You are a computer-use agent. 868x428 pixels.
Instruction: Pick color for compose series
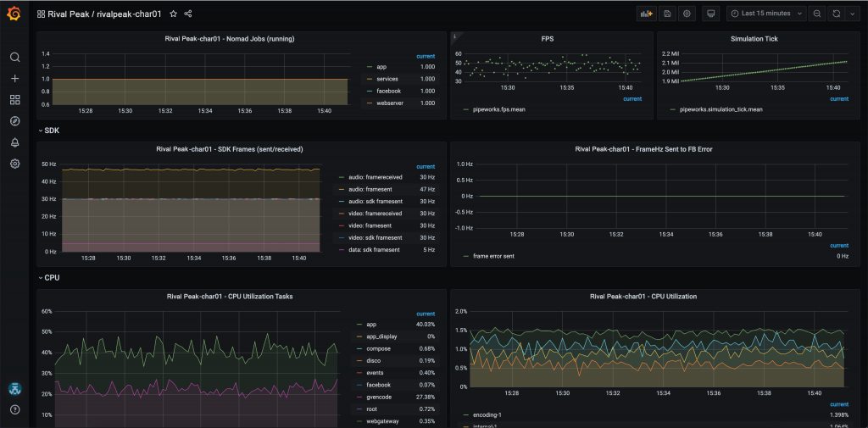coord(359,349)
